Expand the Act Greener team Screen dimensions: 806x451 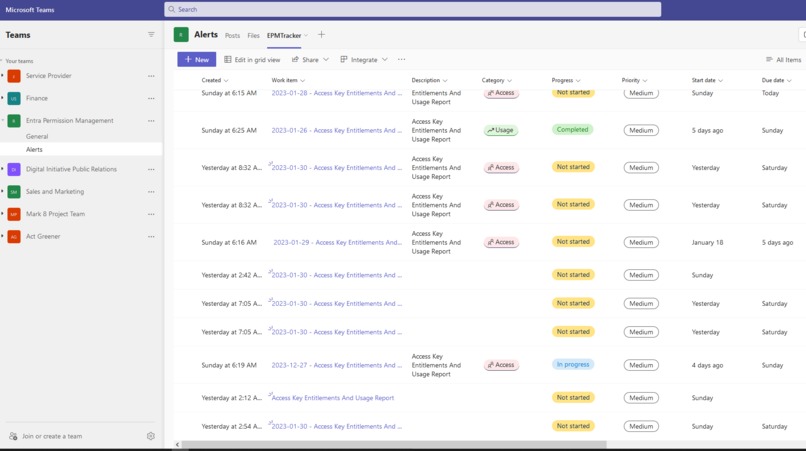[3, 237]
